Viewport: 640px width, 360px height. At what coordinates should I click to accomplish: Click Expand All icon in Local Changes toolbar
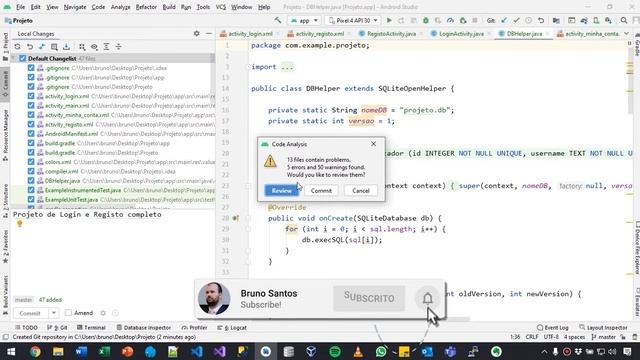pos(106,47)
